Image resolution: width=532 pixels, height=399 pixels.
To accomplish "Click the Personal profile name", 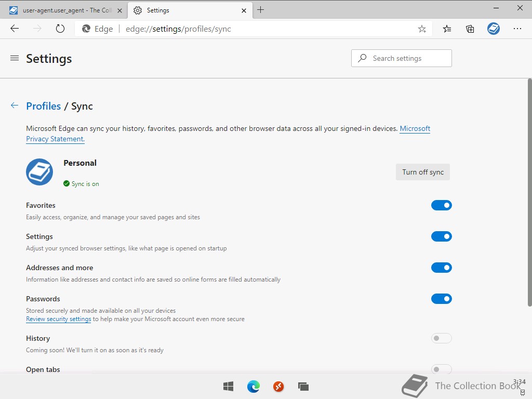I will tap(80, 163).
